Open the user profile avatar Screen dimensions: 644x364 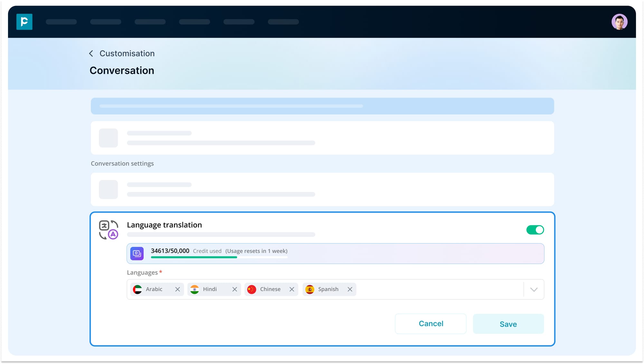[619, 22]
